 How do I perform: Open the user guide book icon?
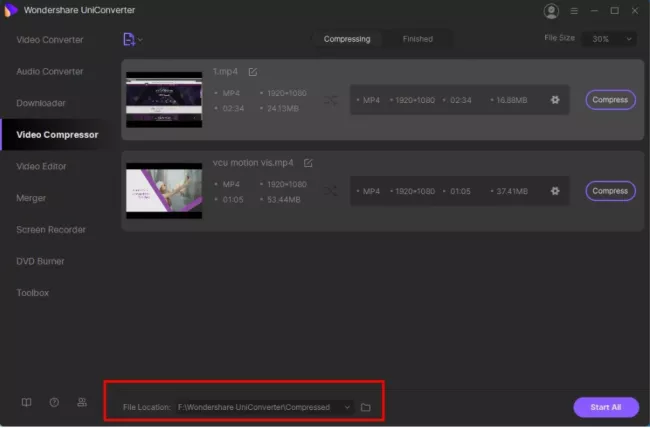click(27, 402)
